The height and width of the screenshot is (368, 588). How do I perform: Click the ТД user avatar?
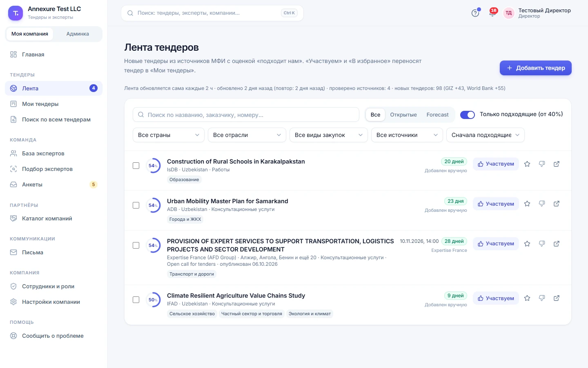pos(509,13)
